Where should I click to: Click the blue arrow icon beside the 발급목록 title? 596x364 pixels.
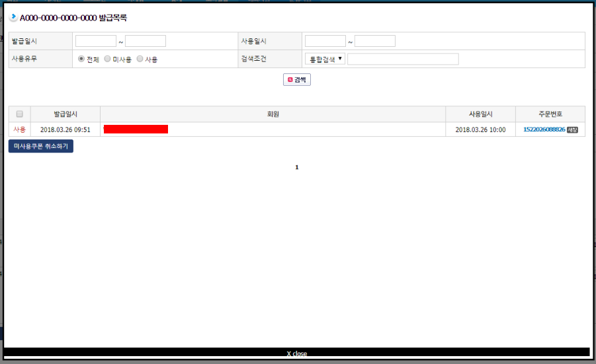(13, 17)
